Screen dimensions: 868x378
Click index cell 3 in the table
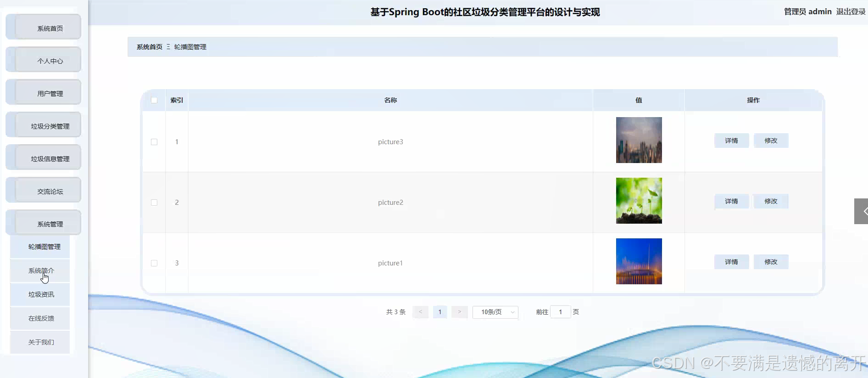(177, 263)
